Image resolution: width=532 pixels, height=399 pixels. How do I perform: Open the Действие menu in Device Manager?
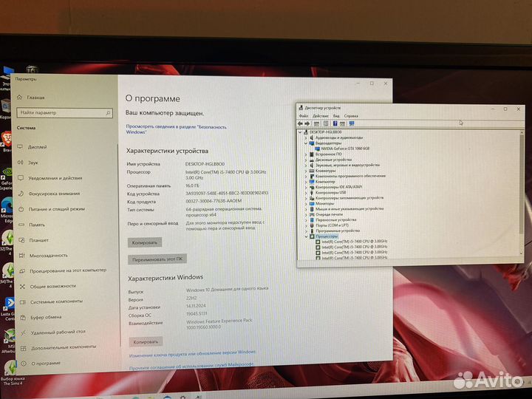(320, 116)
